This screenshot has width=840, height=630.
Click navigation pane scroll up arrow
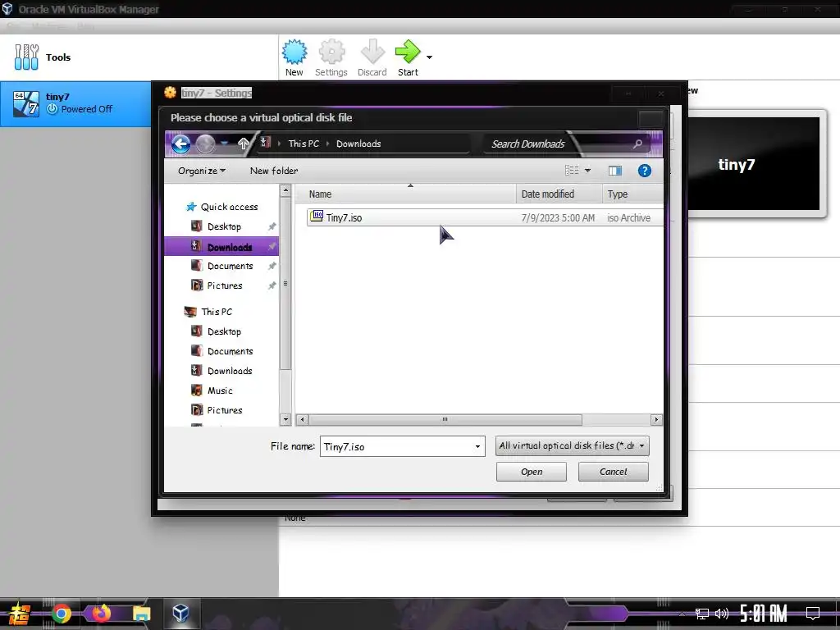pos(285,190)
